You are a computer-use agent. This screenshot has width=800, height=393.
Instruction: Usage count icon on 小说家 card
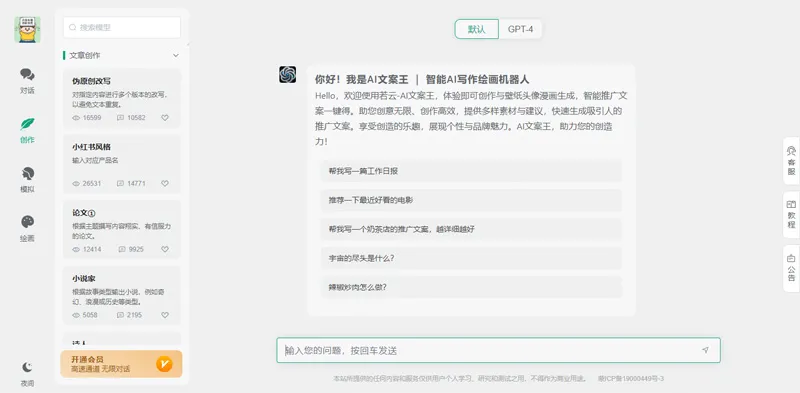pos(120,315)
